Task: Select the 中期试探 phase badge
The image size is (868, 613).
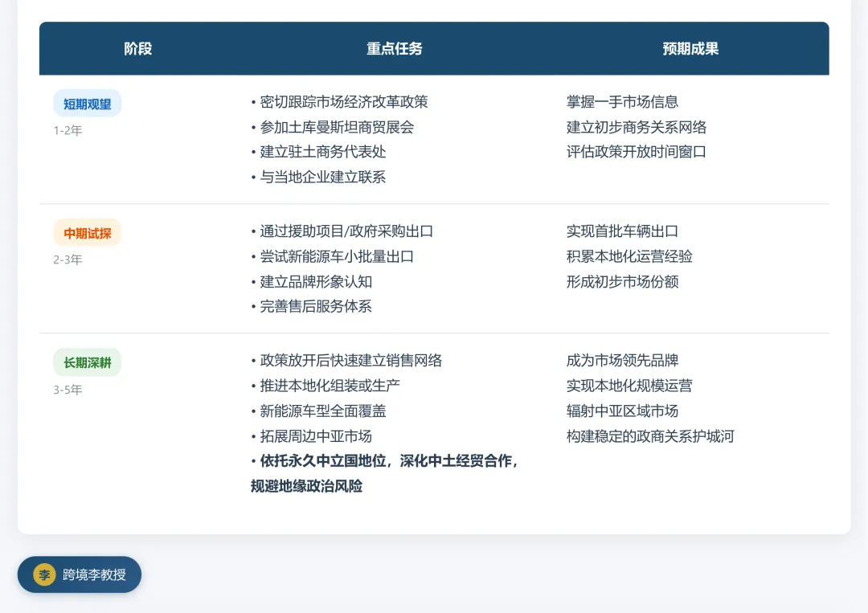Action: tap(87, 233)
